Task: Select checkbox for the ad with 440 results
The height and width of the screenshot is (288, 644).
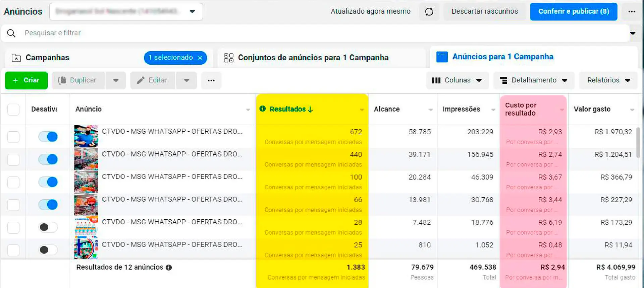Action: click(x=13, y=159)
